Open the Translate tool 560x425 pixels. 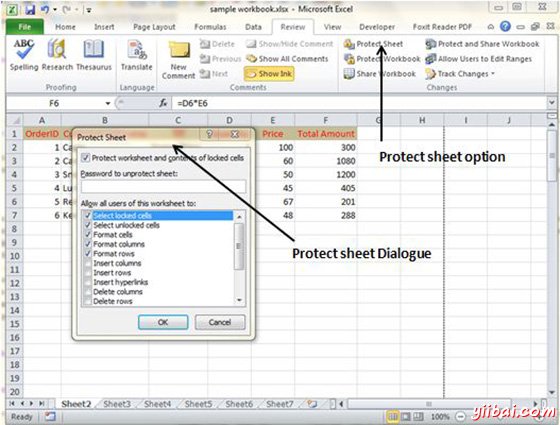click(x=136, y=54)
